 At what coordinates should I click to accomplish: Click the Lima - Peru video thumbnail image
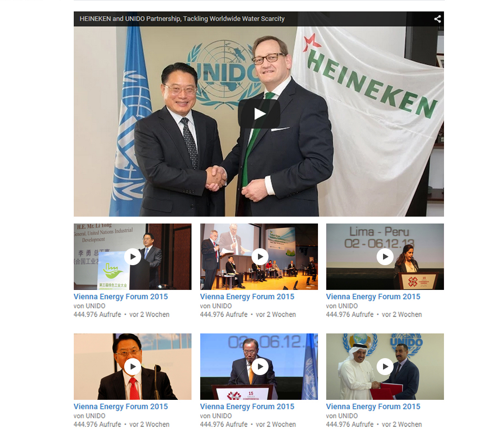click(x=385, y=257)
